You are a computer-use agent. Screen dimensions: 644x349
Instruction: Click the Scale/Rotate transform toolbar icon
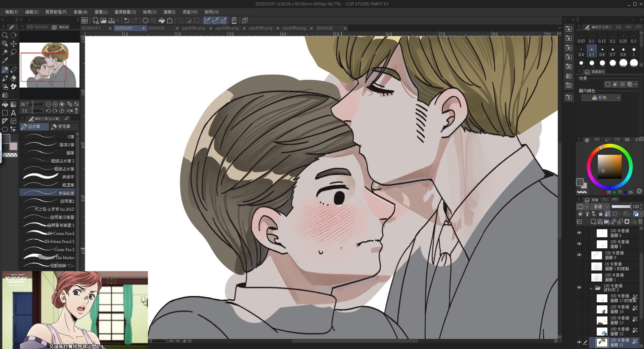coord(170,20)
